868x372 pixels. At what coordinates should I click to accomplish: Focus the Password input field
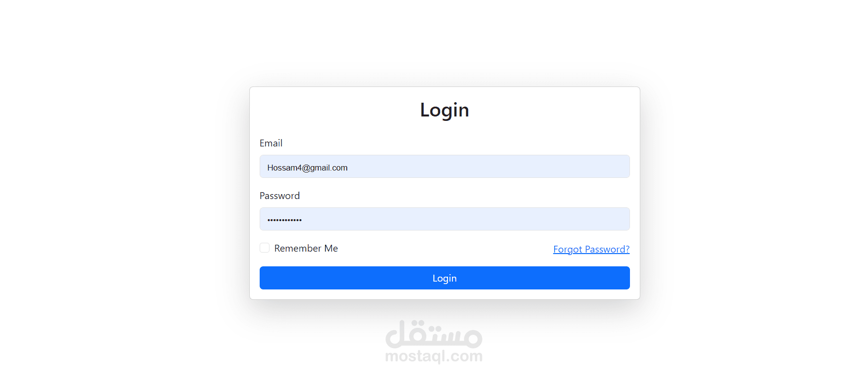click(x=445, y=219)
